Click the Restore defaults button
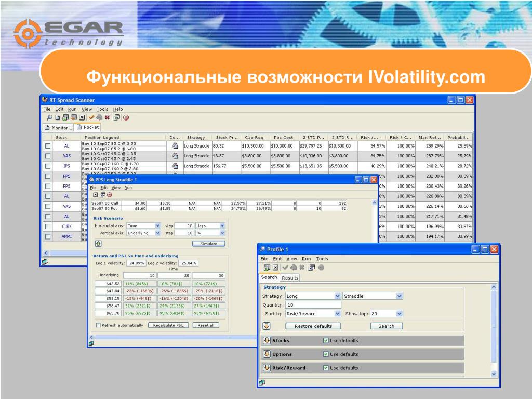The image size is (532, 399). (313, 326)
